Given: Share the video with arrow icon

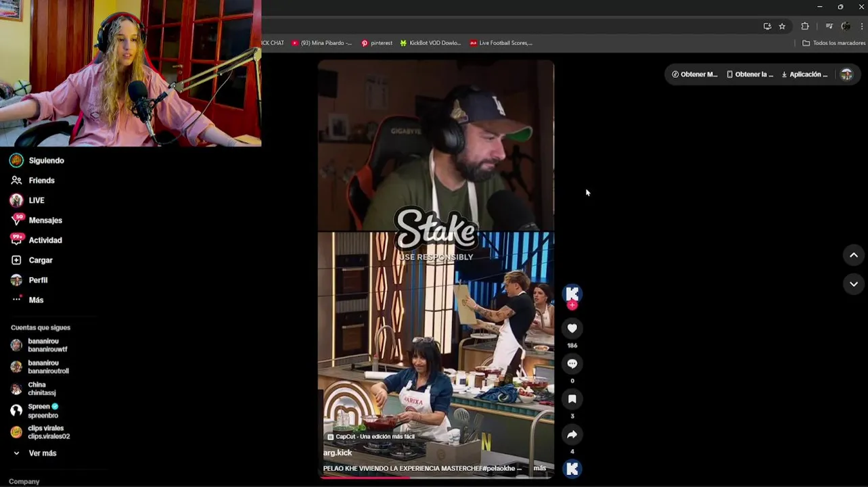Looking at the screenshot, I should [x=572, y=434].
